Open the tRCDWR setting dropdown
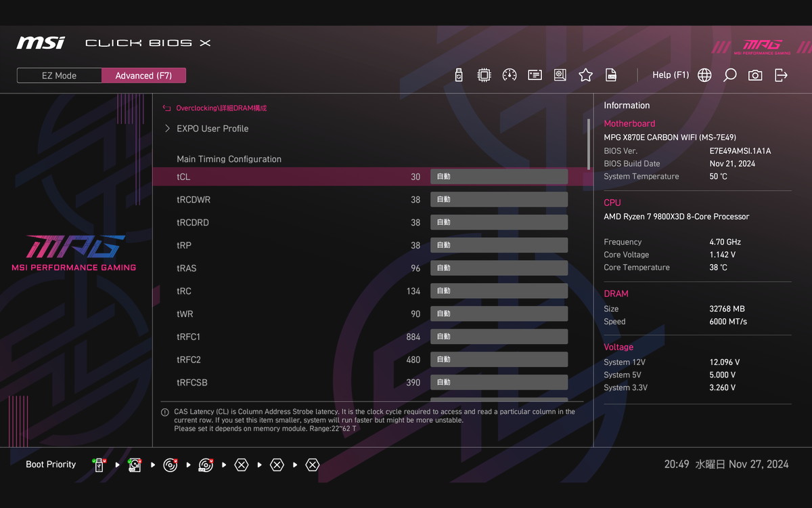This screenshot has height=508, width=812. (499, 200)
